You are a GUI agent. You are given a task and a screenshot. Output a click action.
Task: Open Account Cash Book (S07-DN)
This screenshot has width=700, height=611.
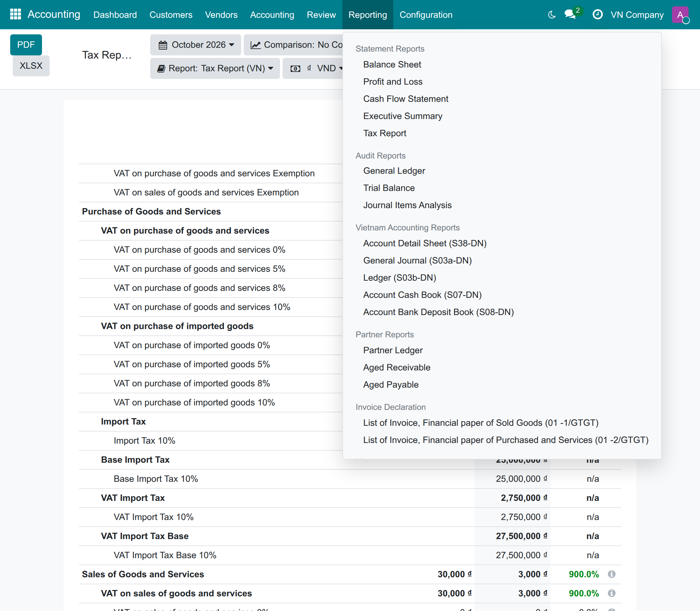422,295
